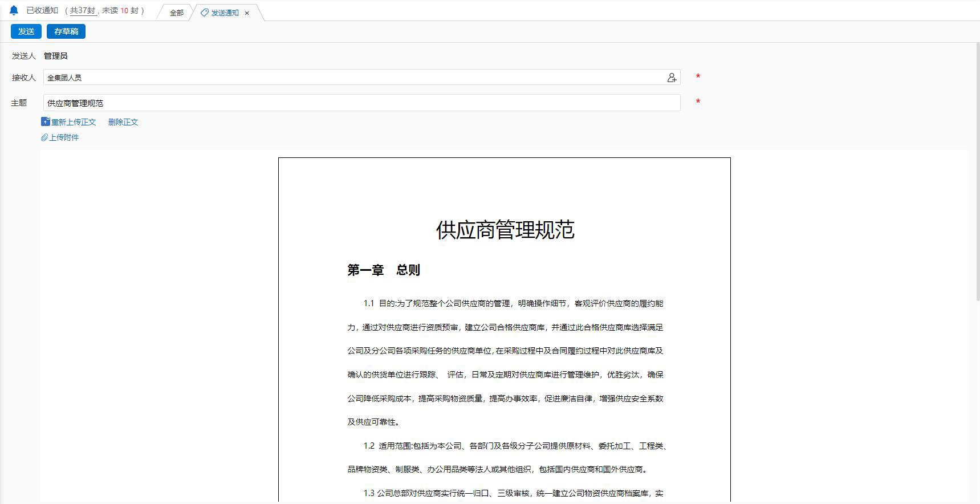Click the document title 供应商管理规范 in preview

[x=505, y=230]
